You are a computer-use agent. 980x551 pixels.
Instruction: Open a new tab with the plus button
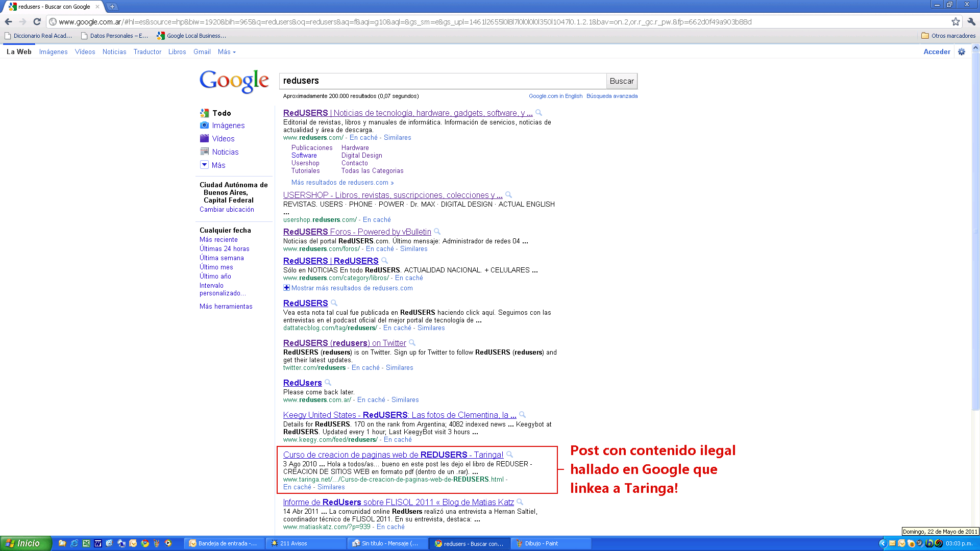pos(112,7)
